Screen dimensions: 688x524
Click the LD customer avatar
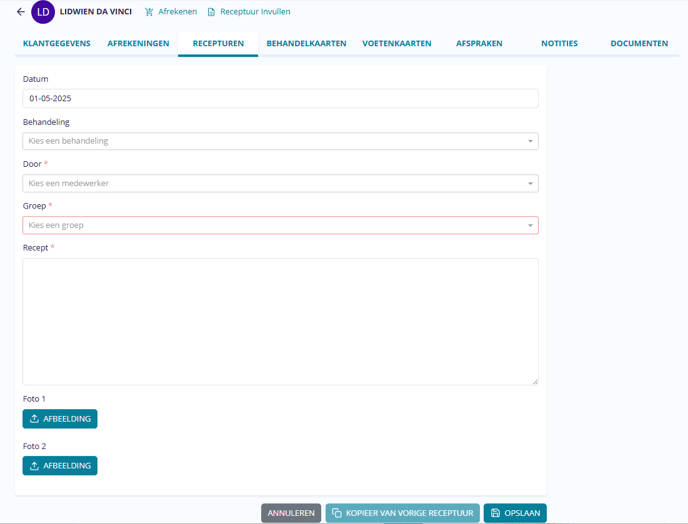pos(43,12)
